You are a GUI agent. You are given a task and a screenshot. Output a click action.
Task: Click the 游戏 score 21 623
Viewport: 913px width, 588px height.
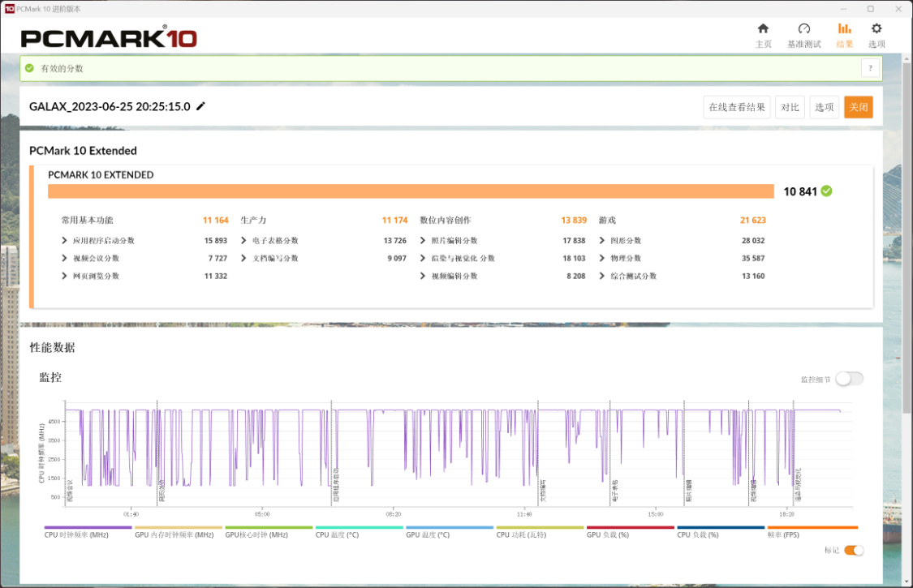pyautogui.click(x=753, y=220)
